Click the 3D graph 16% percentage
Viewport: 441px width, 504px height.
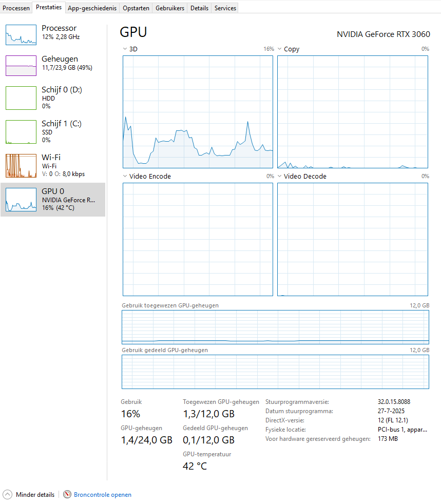click(269, 49)
